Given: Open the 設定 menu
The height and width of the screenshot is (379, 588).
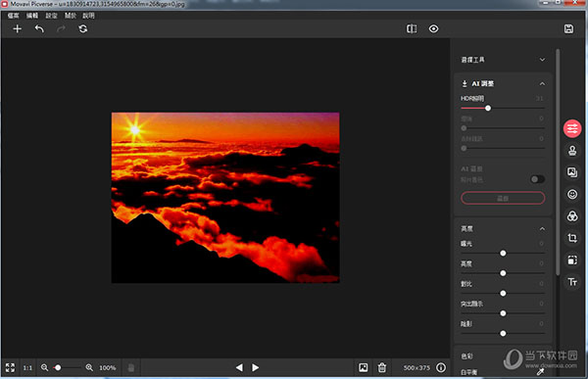Looking at the screenshot, I should tap(51, 16).
